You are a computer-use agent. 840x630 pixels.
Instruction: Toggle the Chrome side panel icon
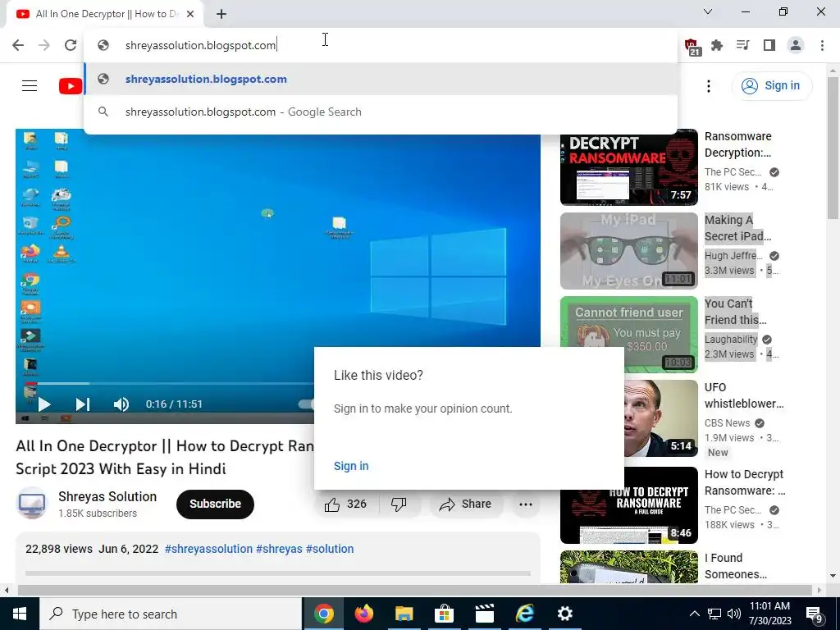point(769,45)
